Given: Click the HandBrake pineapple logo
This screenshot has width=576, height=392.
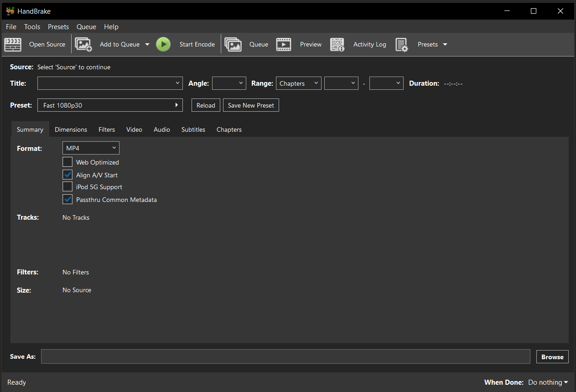Looking at the screenshot, I should click(x=10, y=10).
